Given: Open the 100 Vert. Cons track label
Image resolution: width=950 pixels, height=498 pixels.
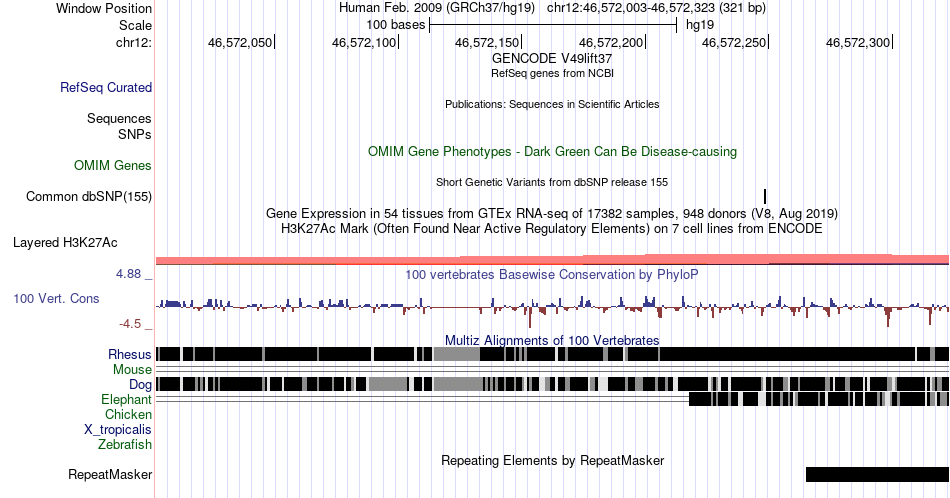Looking at the screenshot, I should coord(56,298).
